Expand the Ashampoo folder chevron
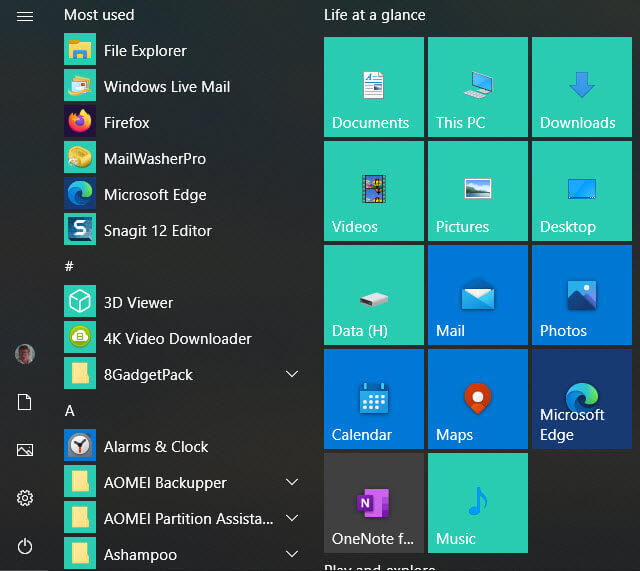 point(292,554)
